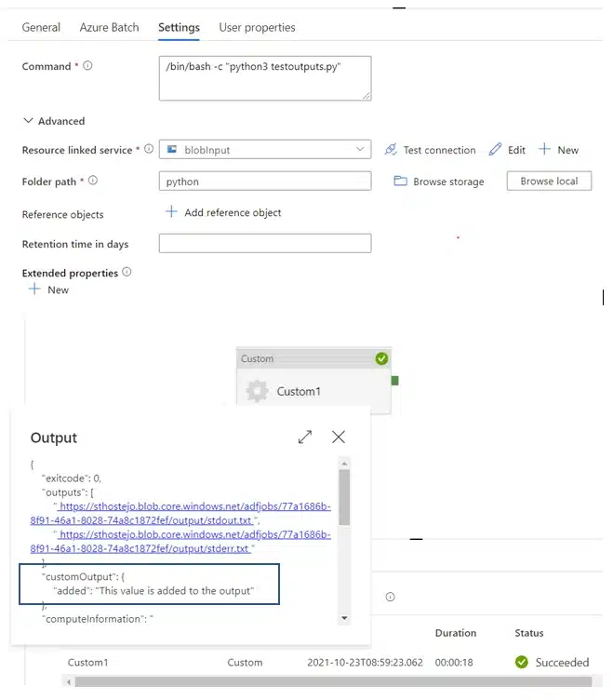Open the stderr.txt output link

click(x=180, y=542)
